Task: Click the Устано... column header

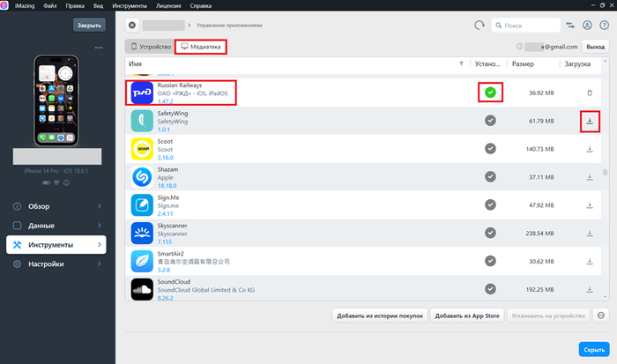Action: (487, 63)
